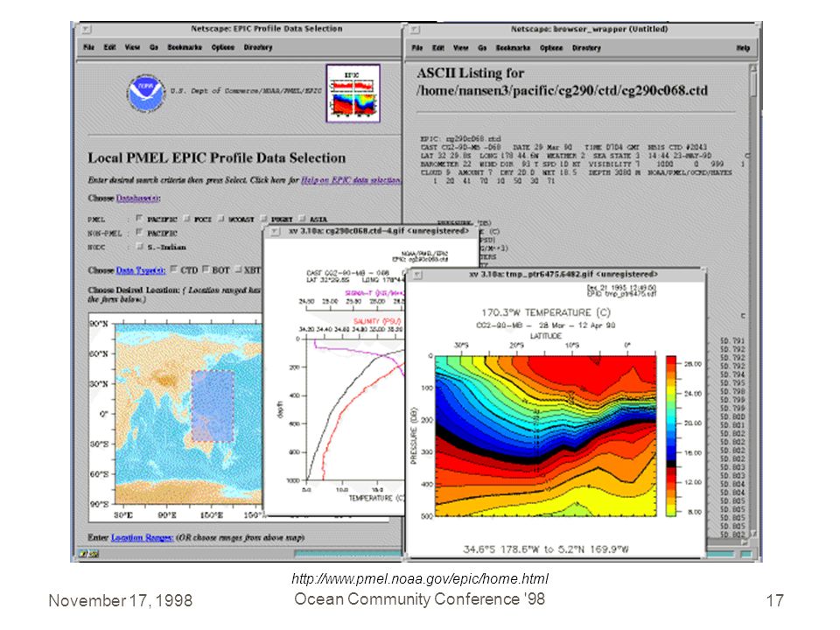Open File menu in browser_wrapper window

pyautogui.click(x=417, y=47)
